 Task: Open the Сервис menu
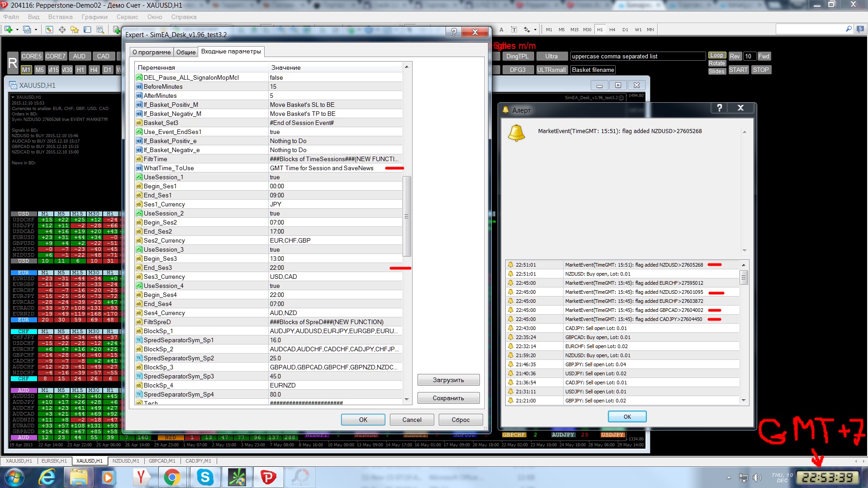tap(128, 17)
